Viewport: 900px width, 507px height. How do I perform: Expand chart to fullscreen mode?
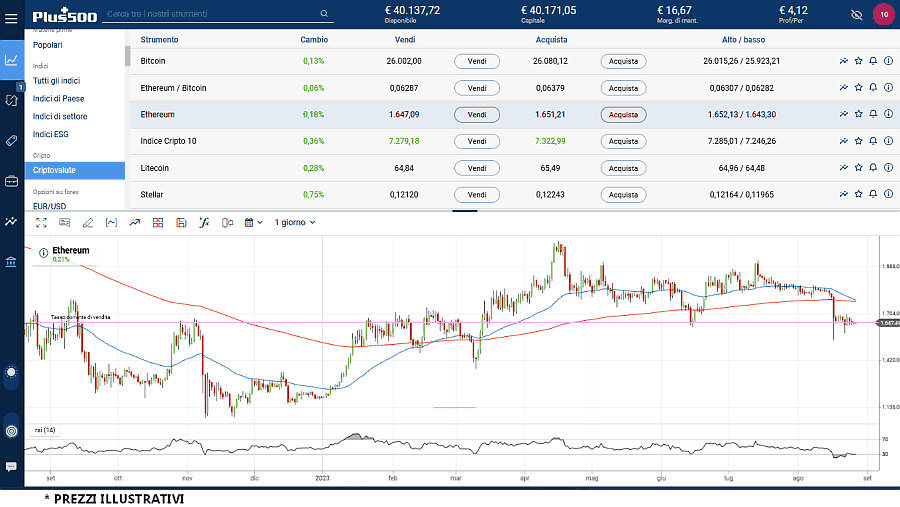click(41, 222)
